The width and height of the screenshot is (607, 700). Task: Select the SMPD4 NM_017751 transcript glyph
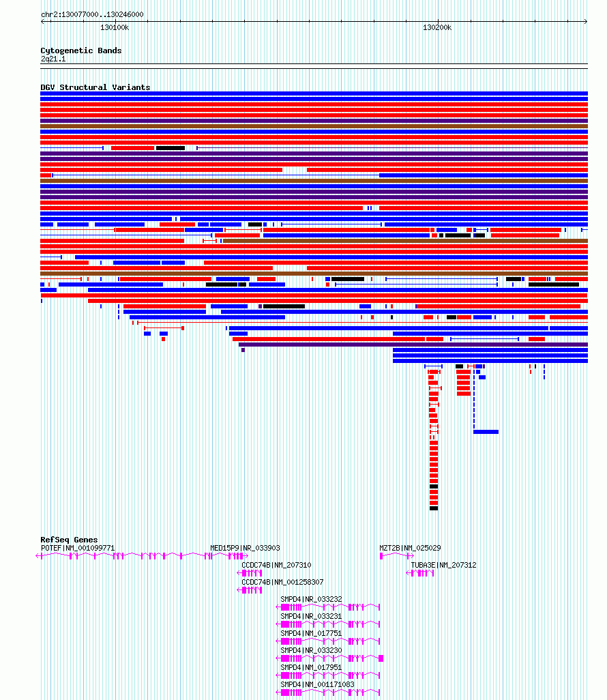(x=328, y=641)
